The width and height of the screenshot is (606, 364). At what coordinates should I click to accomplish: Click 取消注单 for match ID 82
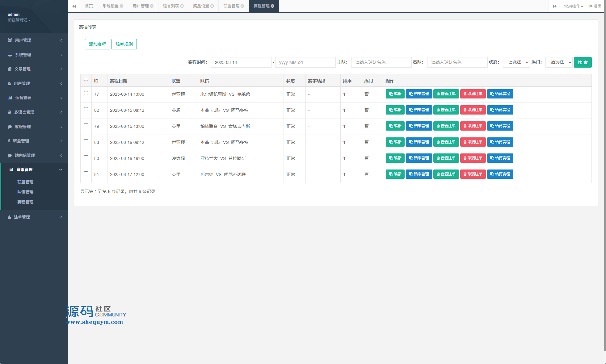pos(473,110)
